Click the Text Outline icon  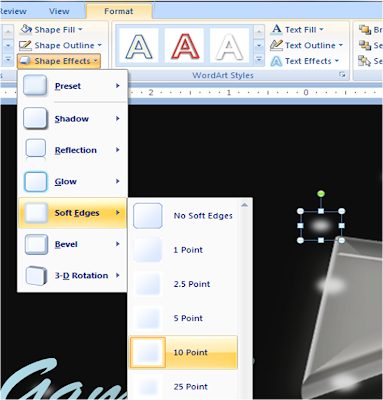pyautogui.click(x=276, y=45)
